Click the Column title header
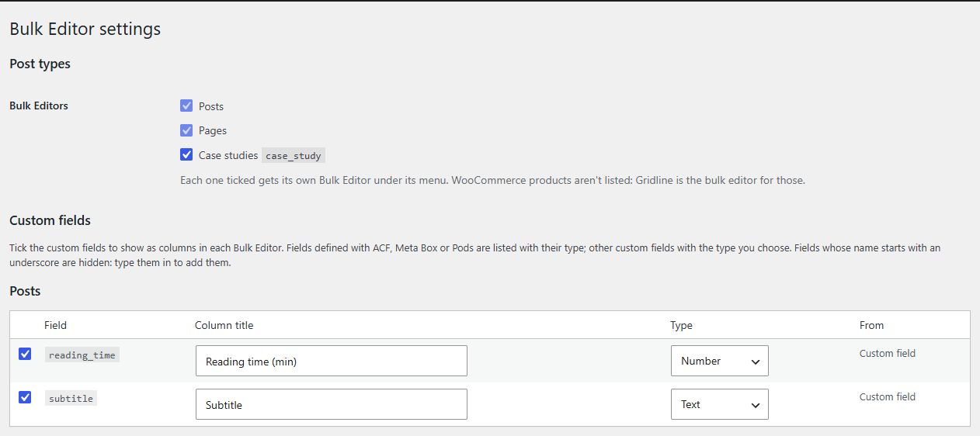 [x=224, y=325]
